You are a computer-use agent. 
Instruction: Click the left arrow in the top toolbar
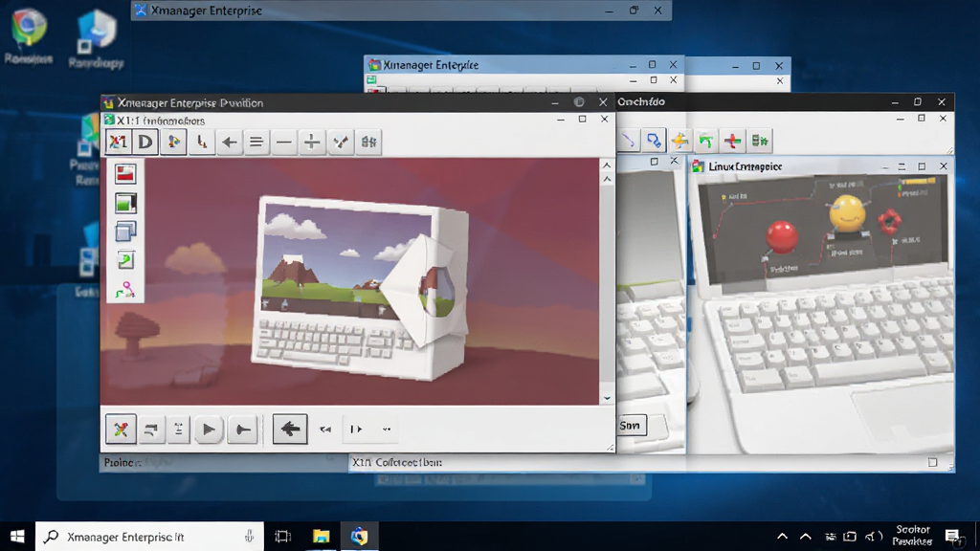tap(230, 142)
